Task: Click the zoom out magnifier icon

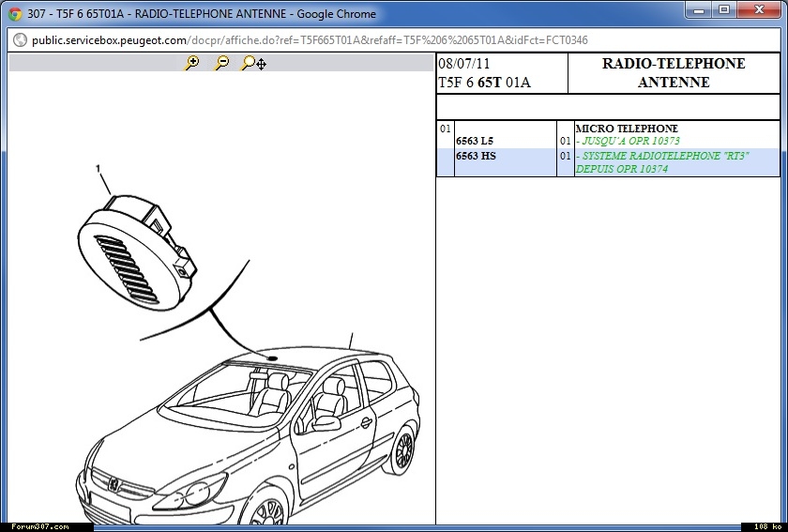Action: [221, 63]
